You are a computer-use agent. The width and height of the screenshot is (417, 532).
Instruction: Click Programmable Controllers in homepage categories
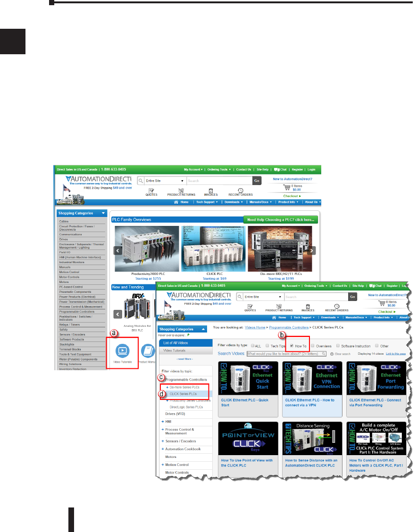click(x=77, y=311)
